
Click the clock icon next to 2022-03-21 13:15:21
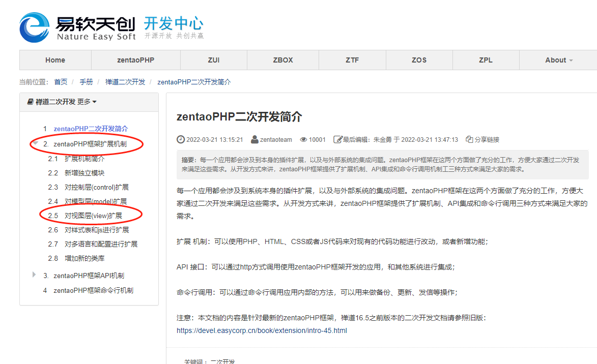tap(181, 140)
